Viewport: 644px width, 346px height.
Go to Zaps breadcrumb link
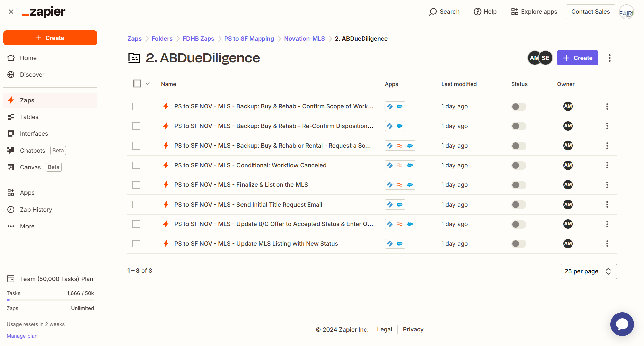coord(135,39)
